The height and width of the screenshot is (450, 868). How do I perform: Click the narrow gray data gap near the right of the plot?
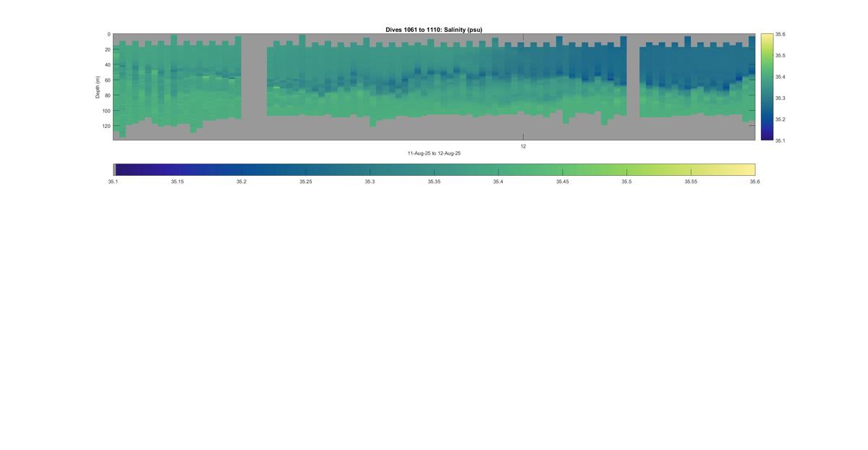pos(633,87)
